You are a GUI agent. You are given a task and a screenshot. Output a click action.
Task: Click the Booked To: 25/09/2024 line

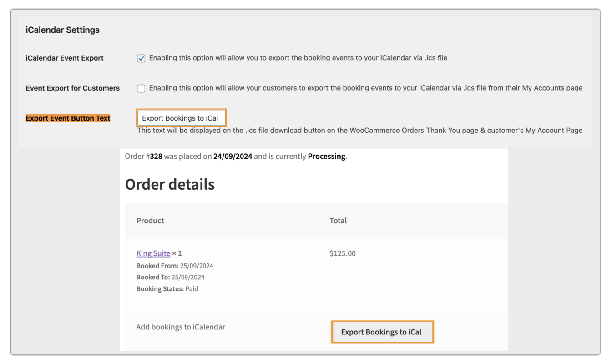pyautogui.click(x=170, y=277)
